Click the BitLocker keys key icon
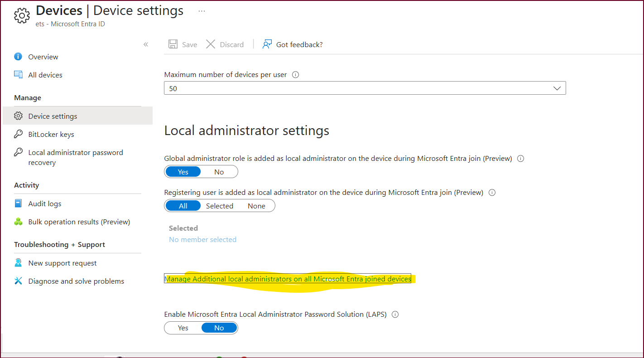Image resolution: width=644 pixels, height=358 pixels. coord(18,134)
